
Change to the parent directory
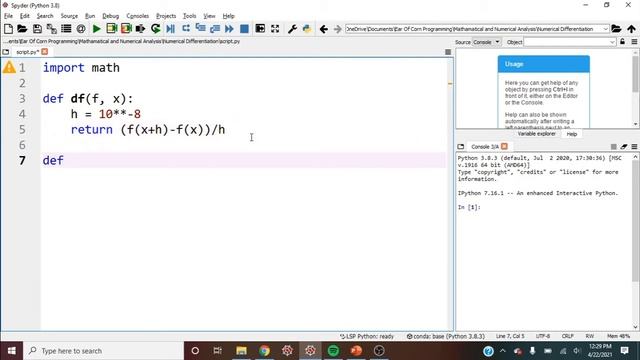[631, 29]
